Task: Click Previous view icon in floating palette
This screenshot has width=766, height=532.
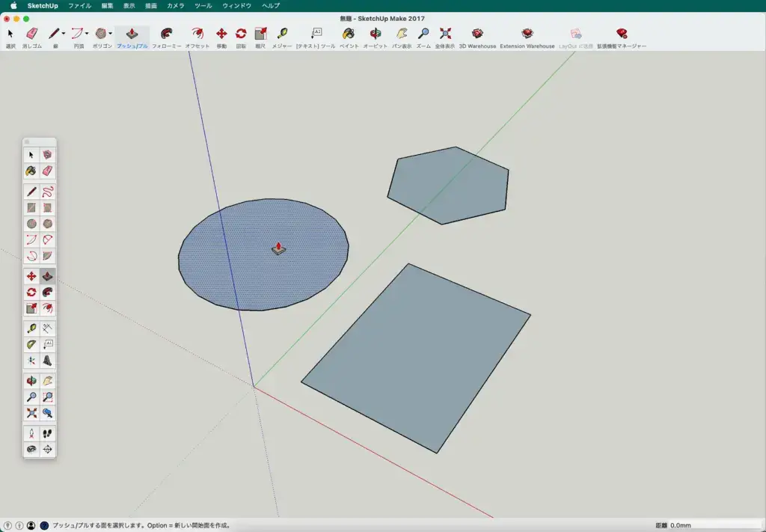Action: pyautogui.click(x=47, y=413)
